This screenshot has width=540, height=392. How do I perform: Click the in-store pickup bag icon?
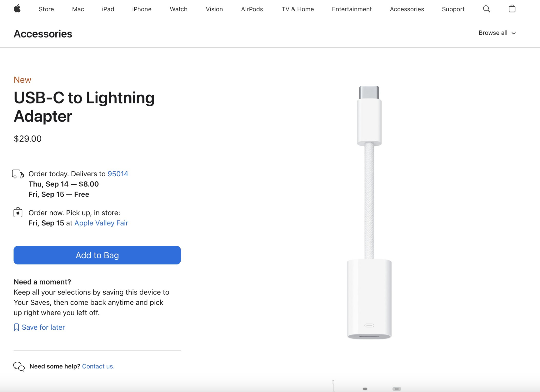[x=18, y=213]
